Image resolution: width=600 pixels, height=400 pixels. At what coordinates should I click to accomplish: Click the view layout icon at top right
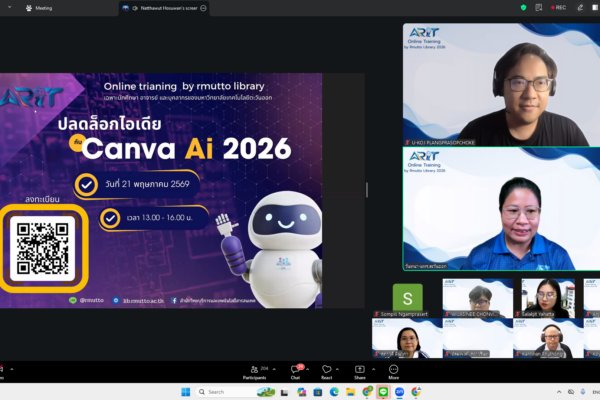(595, 8)
